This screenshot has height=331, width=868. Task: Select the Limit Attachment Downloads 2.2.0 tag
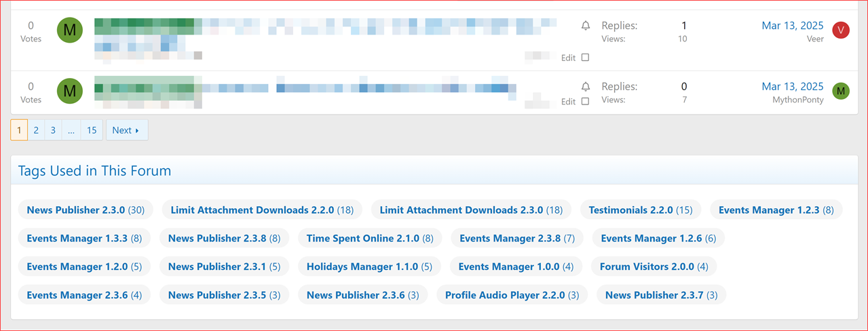pyautogui.click(x=263, y=210)
